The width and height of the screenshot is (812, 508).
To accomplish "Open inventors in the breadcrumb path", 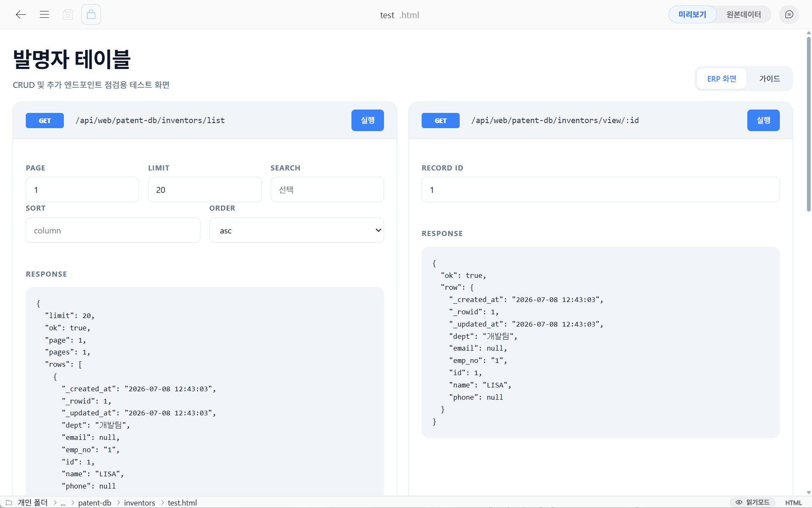I will pos(140,503).
